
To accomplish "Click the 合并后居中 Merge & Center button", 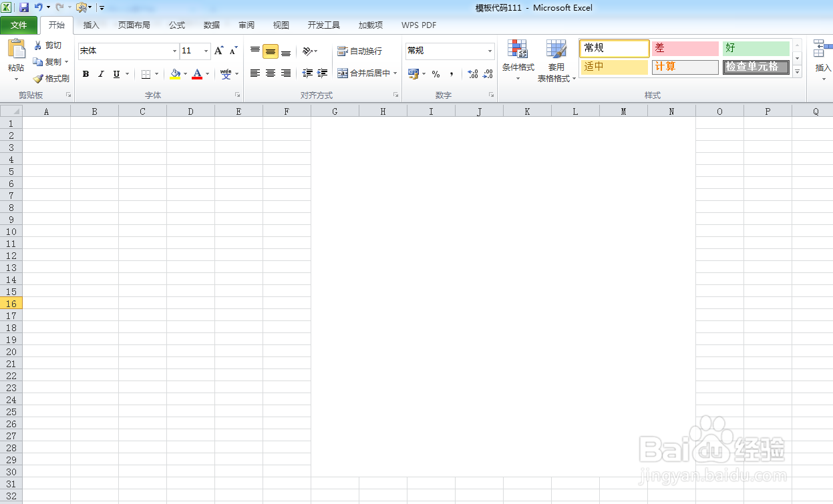I will [363, 73].
